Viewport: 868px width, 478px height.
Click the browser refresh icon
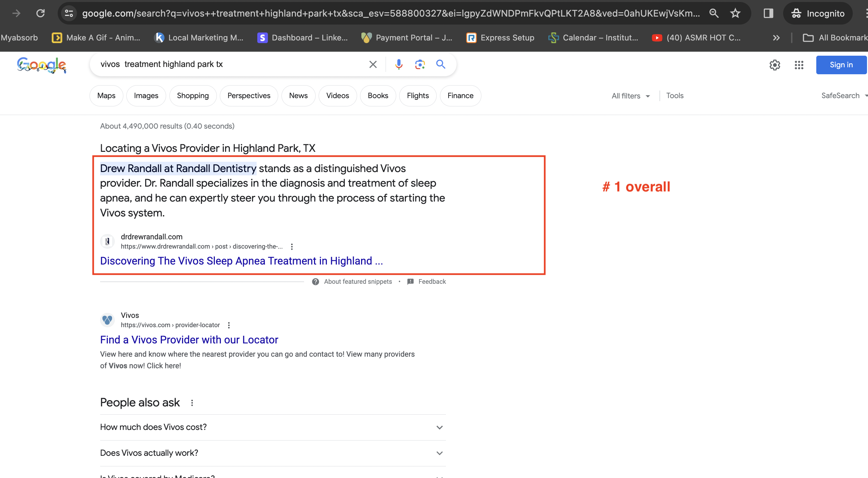(x=40, y=13)
